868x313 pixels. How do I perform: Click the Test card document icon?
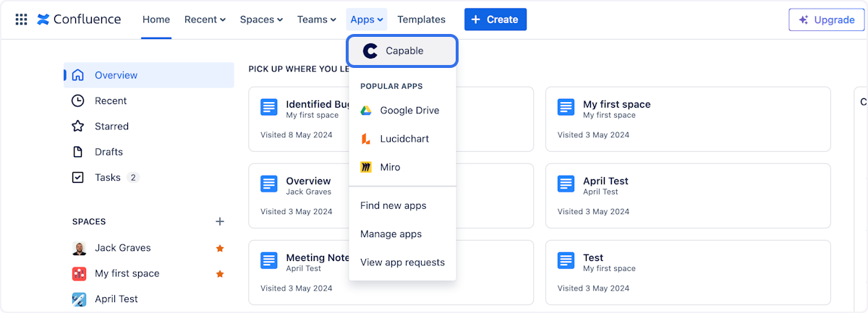pos(566,260)
